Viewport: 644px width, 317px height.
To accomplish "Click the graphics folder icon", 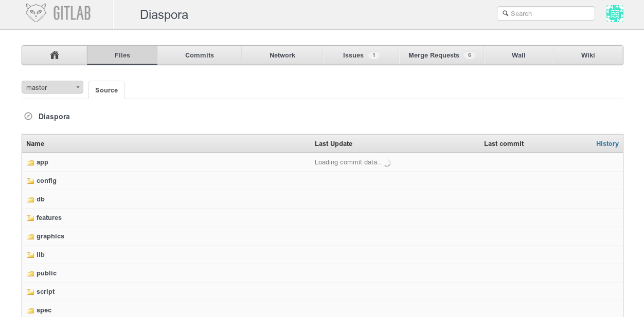I will [30, 236].
